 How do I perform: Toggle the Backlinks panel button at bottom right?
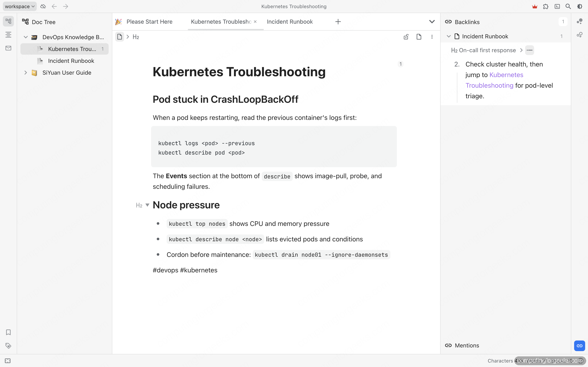pyautogui.click(x=579, y=346)
